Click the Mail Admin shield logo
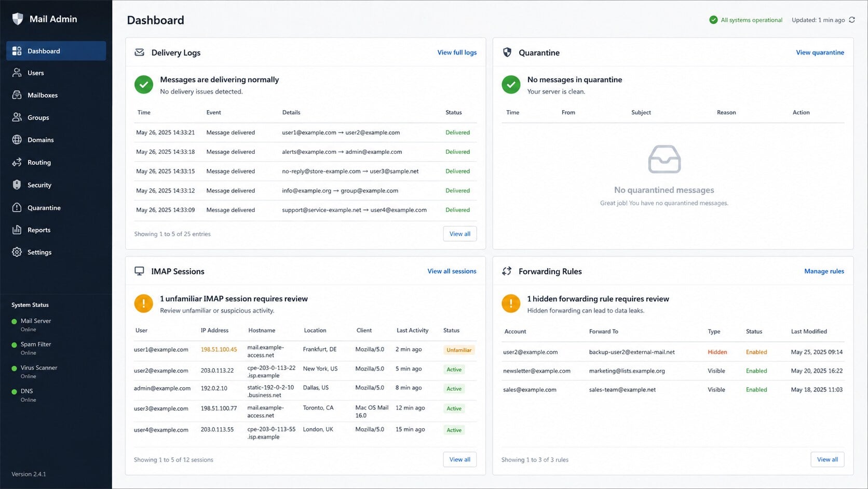The image size is (868, 489). click(x=18, y=19)
